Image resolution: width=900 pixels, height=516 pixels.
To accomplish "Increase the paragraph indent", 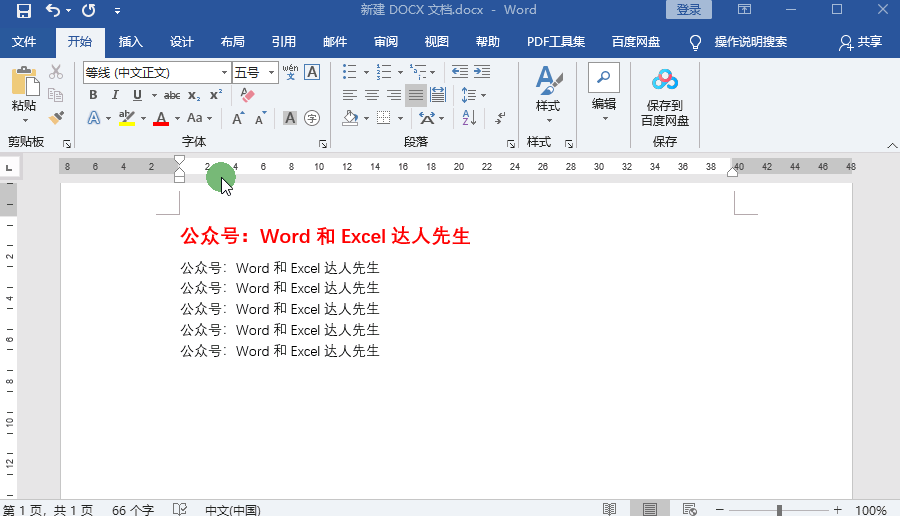I will [482, 72].
